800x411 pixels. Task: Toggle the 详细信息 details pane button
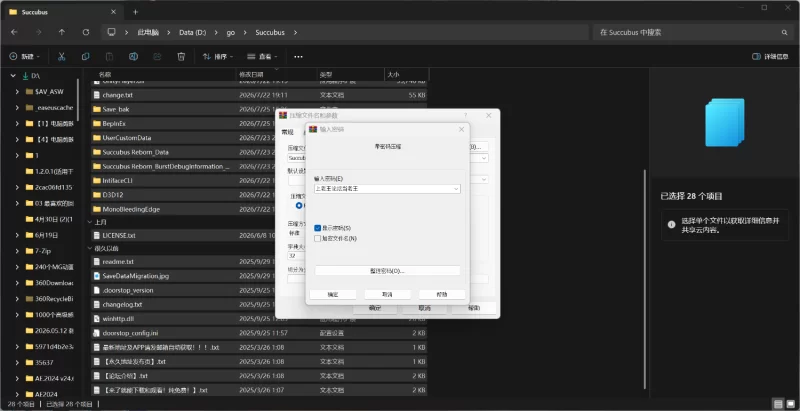[770, 57]
